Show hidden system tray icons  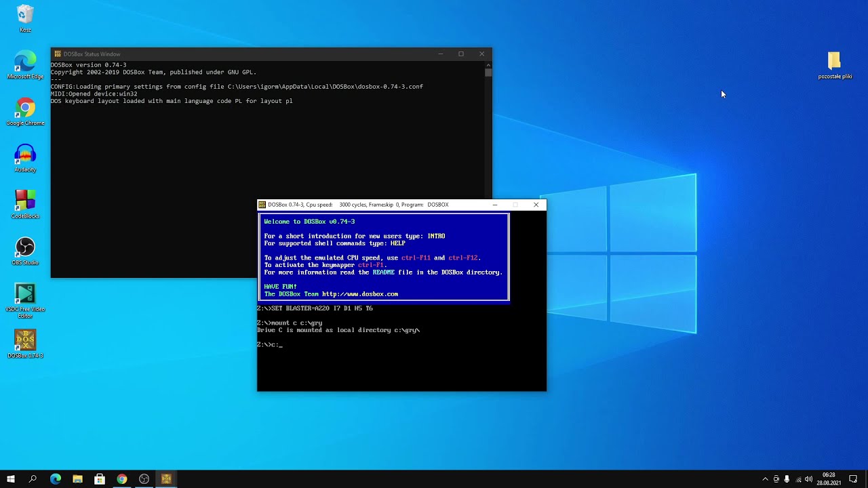coord(766,479)
